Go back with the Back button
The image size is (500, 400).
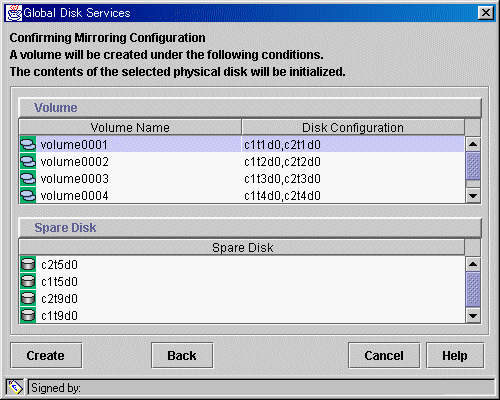point(182,355)
